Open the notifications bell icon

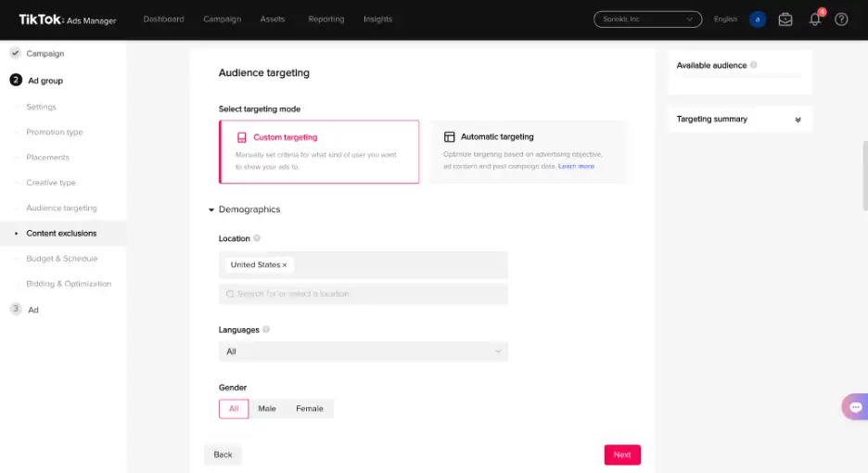815,19
